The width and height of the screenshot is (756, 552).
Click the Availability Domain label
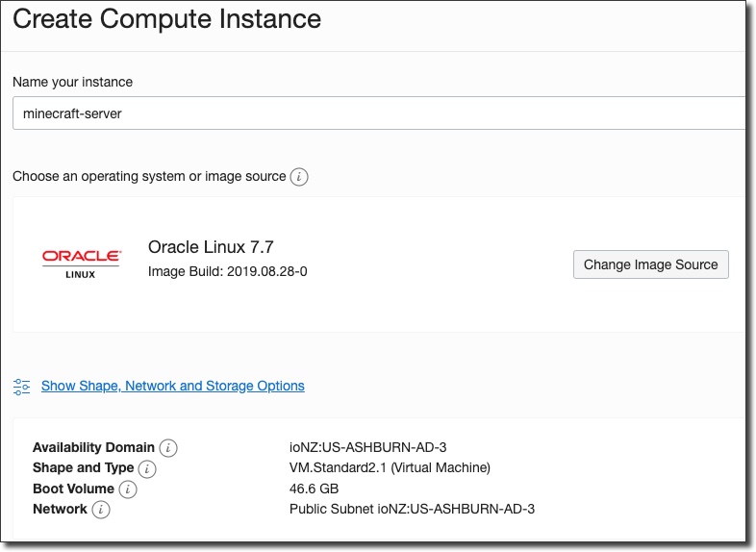93,447
